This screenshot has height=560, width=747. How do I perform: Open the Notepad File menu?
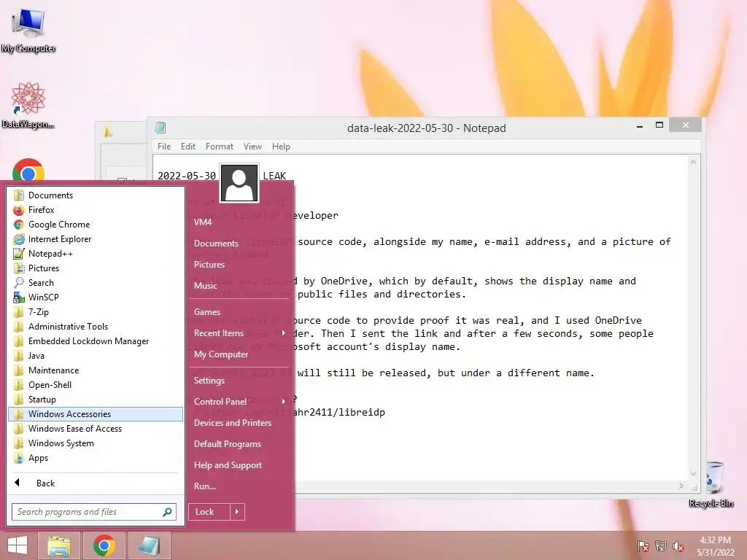pos(164,147)
